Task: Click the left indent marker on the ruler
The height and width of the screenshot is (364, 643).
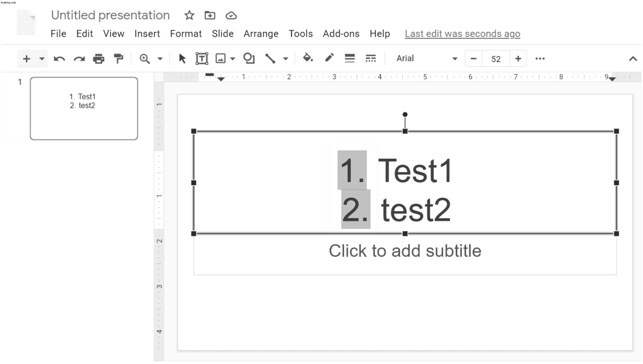Action: coord(221,79)
